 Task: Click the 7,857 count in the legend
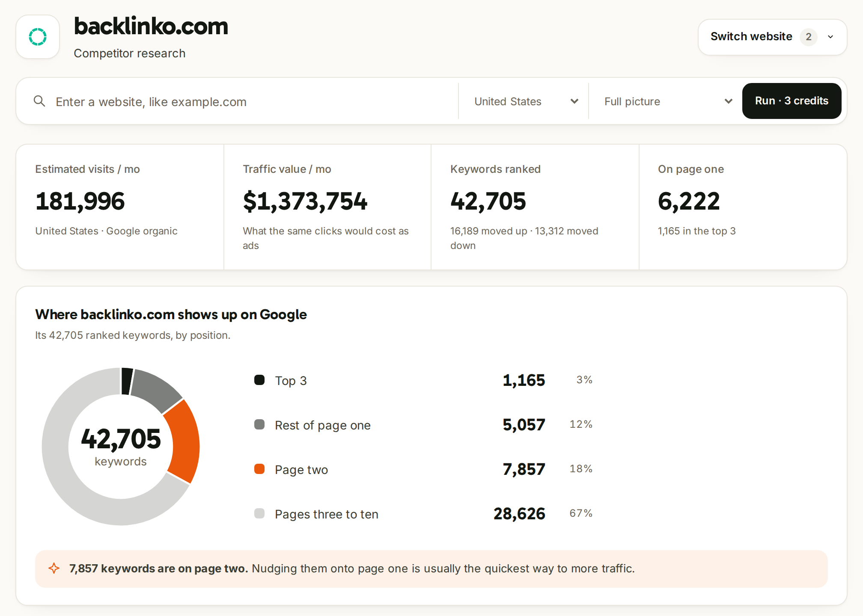524,469
